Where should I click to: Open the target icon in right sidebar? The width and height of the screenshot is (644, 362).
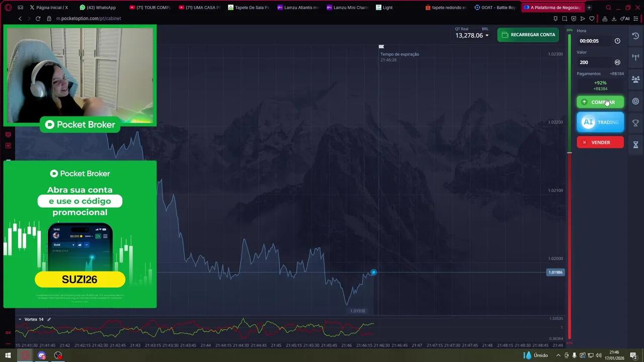[x=635, y=101]
